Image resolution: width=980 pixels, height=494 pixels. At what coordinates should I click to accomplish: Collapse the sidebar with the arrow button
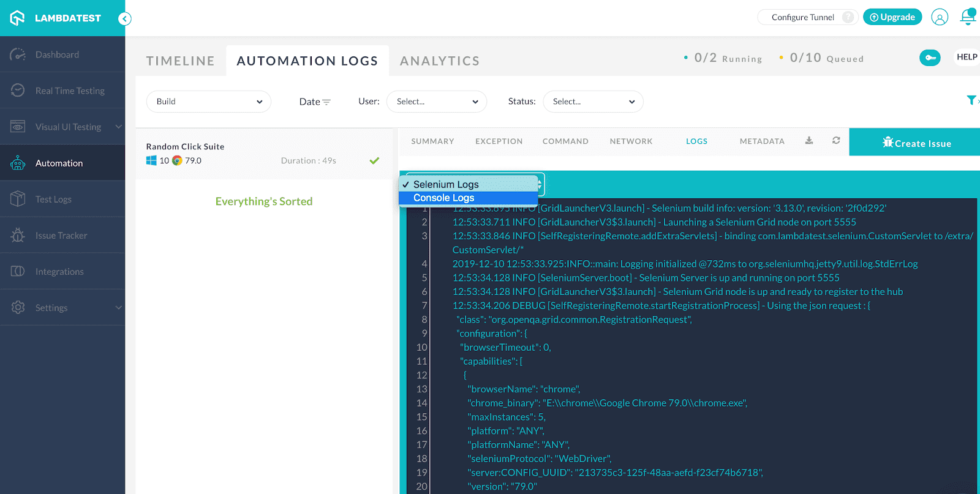[125, 18]
